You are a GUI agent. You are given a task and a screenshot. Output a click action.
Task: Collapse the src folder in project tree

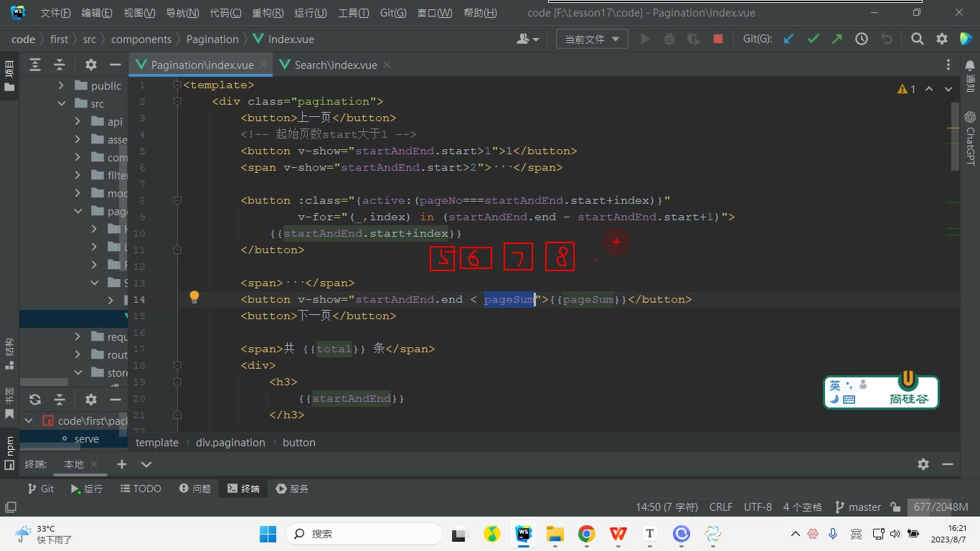[61, 103]
